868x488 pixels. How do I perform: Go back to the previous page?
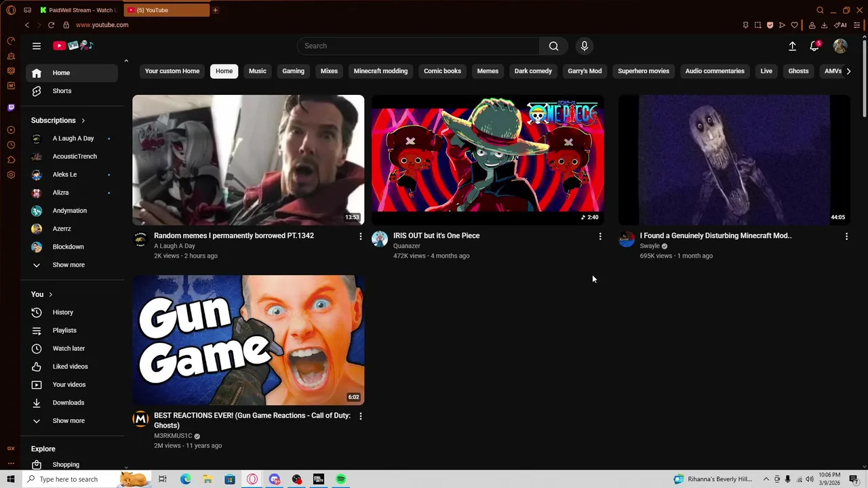(x=27, y=25)
